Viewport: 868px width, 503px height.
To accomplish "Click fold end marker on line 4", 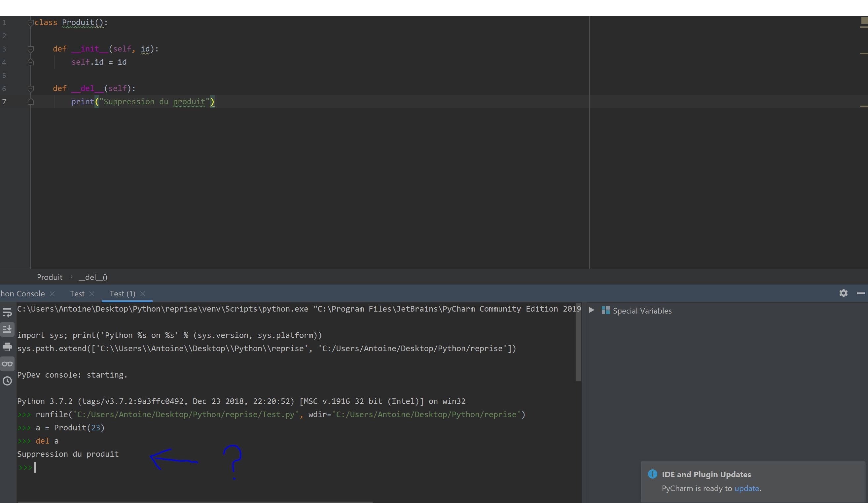I will click(30, 62).
